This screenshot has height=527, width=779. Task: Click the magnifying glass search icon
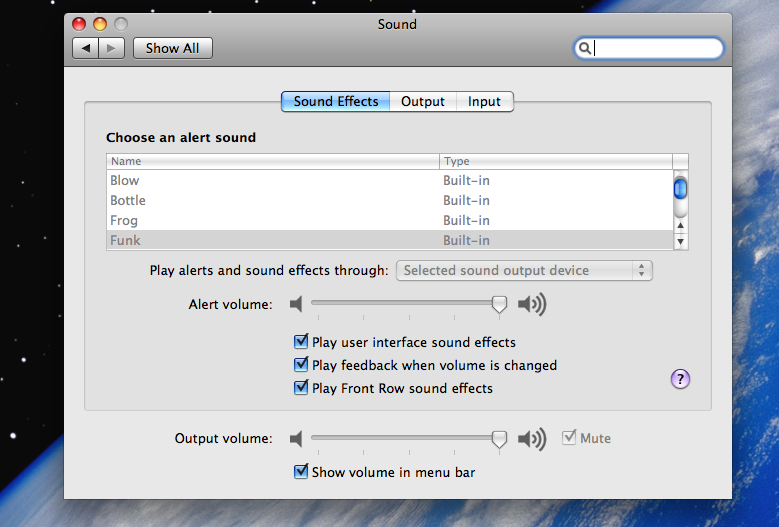point(585,48)
